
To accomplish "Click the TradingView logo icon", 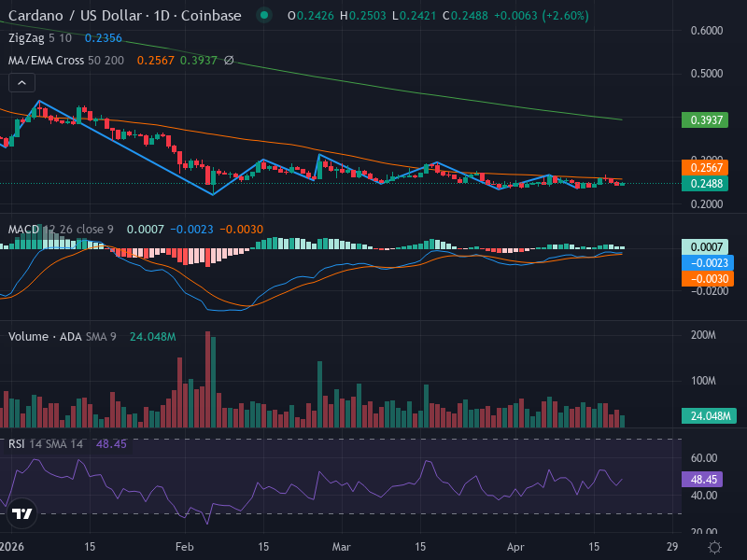I will pyautogui.click(x=21, y=513).
